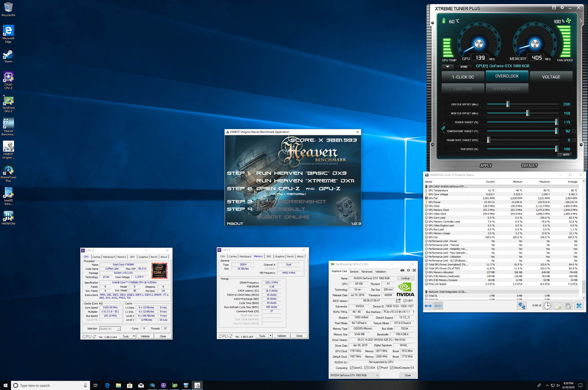The width and height of the screenshot is (588, 390).
Task: Reset HWiNFO sensor clock timer icon
Action: click(547, 306)
